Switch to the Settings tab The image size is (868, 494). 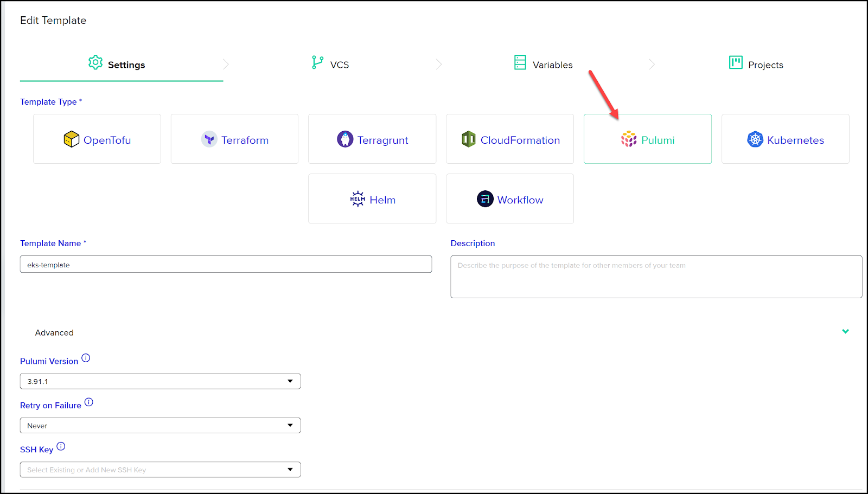[122, 65]
